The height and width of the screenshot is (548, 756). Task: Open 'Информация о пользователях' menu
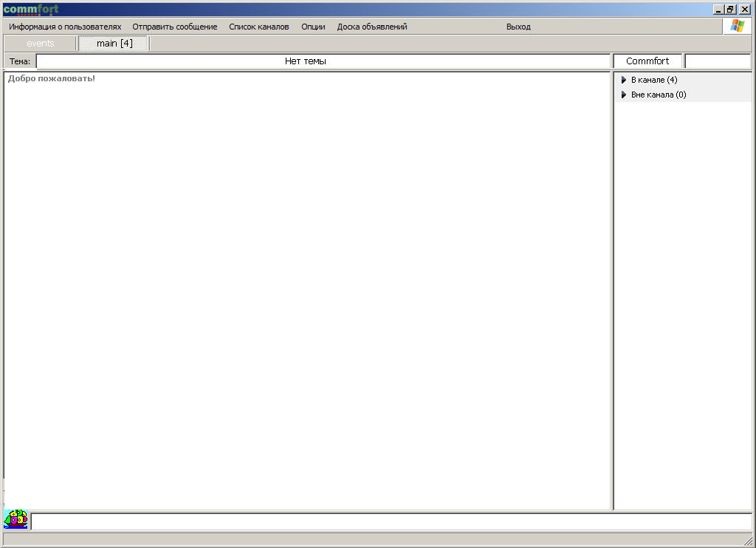pos(65,27)
